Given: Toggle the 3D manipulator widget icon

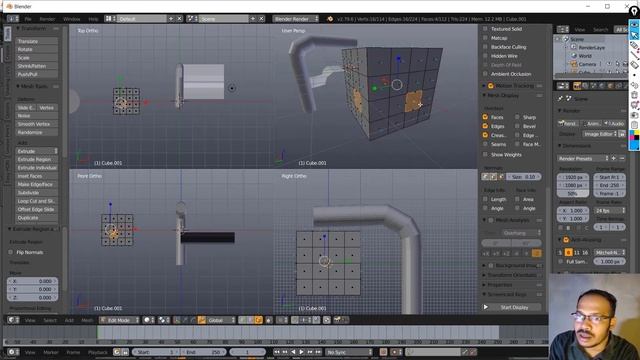Looking at the screenshot, I should click(x=176, y=320).
